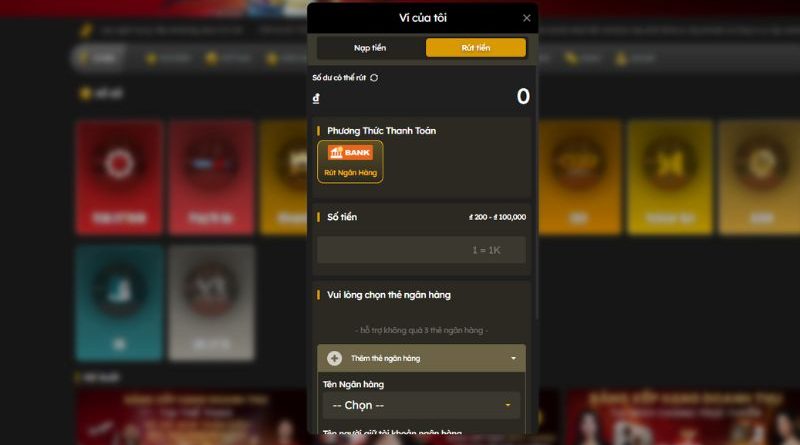
Task: Select the Rút Ngân Hàng bank icon
Action: tap(350, 161)
